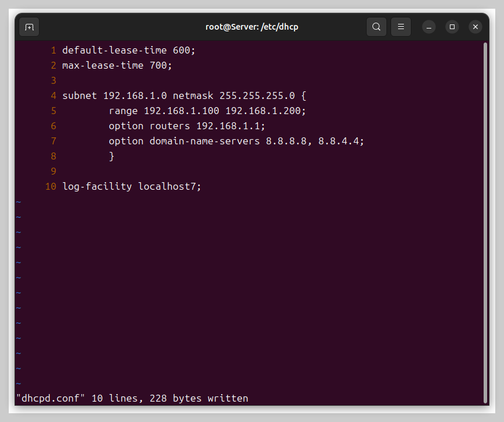Click the netmask value '255.255.255.0'

pyautogui.click(x=257, y=96)
